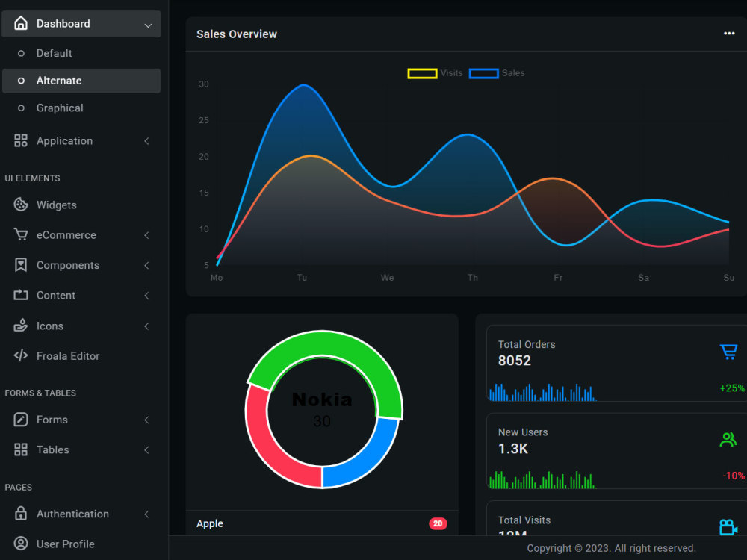Click the Apple list row label

coord(210,523)
